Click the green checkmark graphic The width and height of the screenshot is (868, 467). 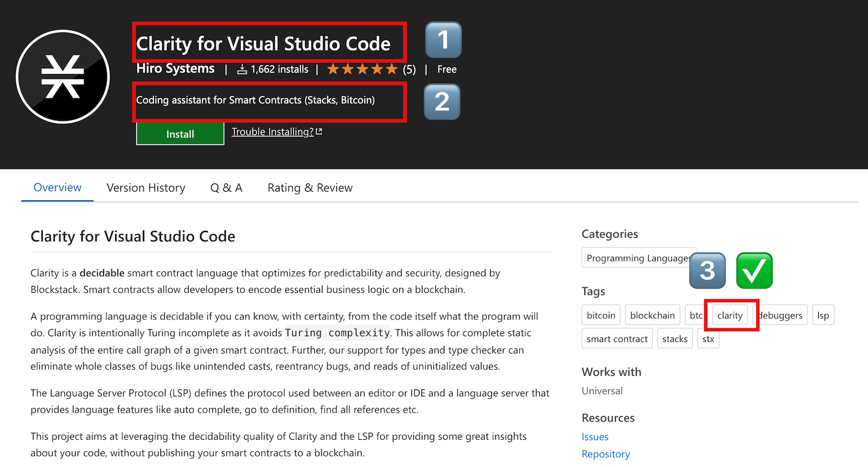754,270
